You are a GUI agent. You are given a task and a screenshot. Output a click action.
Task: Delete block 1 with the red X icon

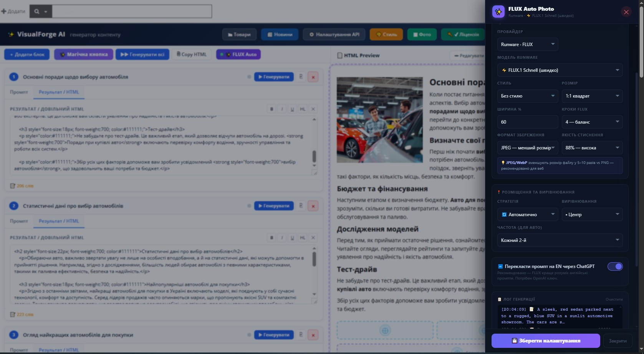point(313,77)
